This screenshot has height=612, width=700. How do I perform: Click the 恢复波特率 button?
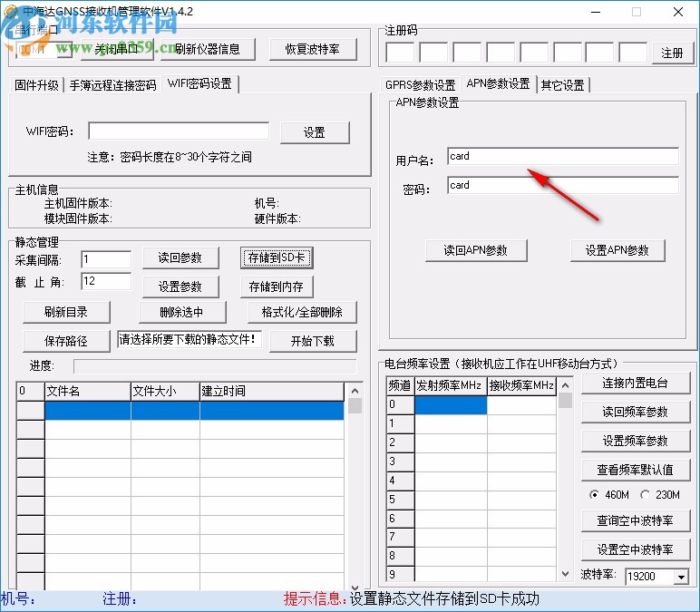coord(313,49)
